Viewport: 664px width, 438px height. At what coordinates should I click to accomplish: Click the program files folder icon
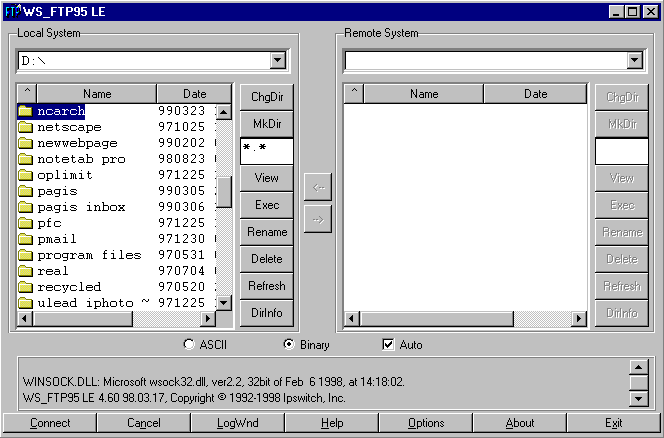point(26,255)
